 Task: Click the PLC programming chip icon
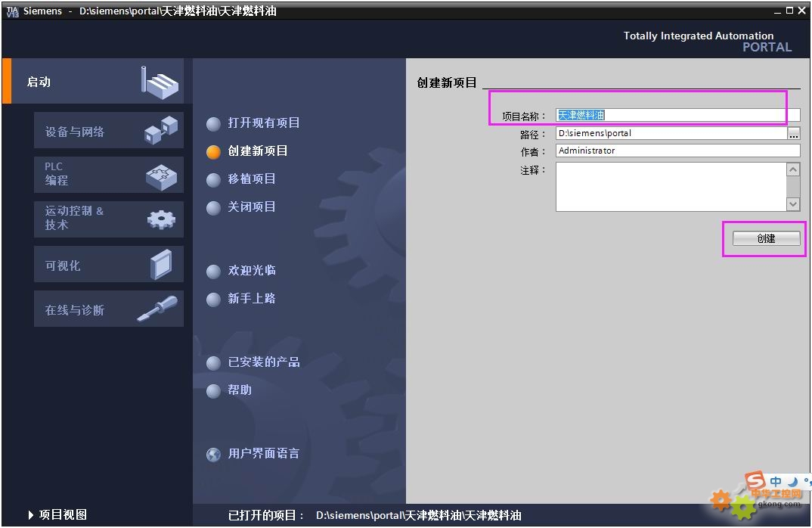(x=161, y=177)
